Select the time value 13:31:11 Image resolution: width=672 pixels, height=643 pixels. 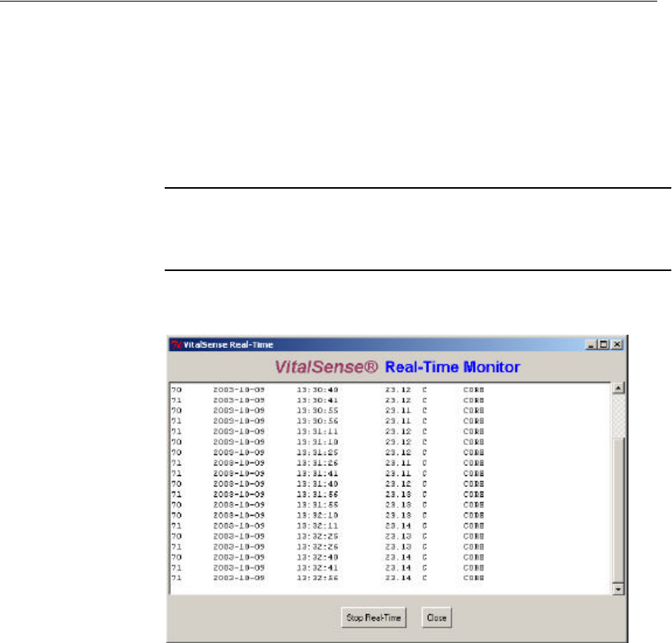click(x=317, y=431)
